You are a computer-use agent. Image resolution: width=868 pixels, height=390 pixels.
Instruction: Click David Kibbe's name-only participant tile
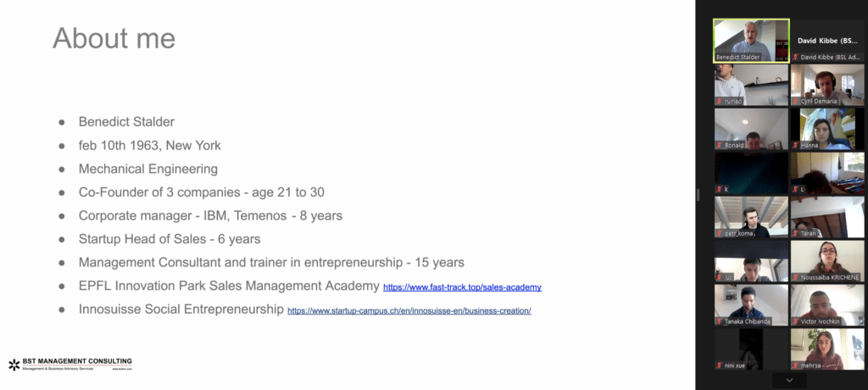coord(827,38)
